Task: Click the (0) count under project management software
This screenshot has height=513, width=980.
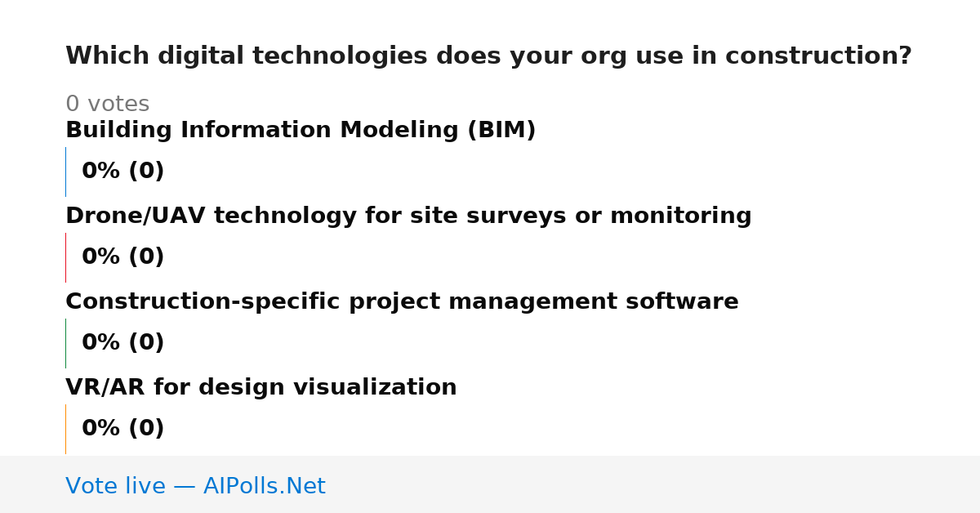Action: [x=146, y=343]
